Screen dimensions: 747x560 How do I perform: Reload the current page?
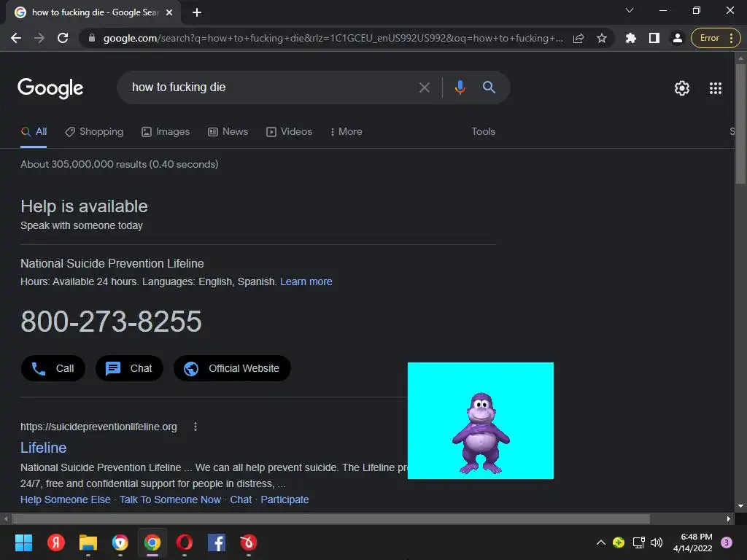(63, 38)
